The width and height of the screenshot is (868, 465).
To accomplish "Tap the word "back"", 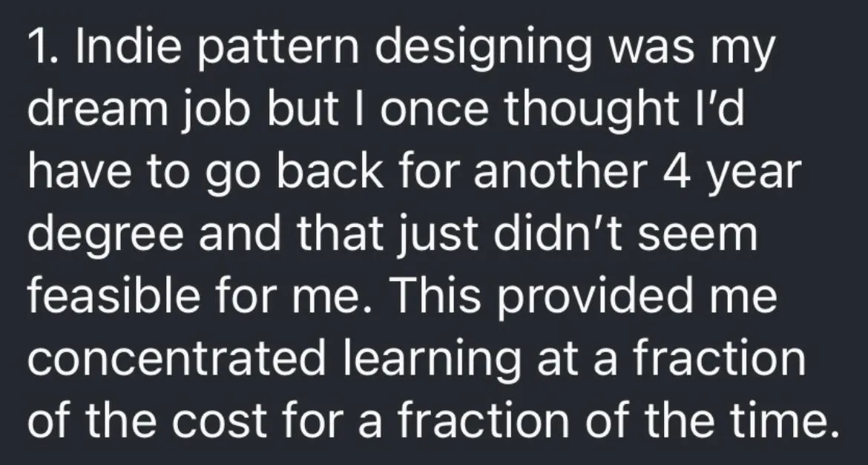I will point(329,171).
